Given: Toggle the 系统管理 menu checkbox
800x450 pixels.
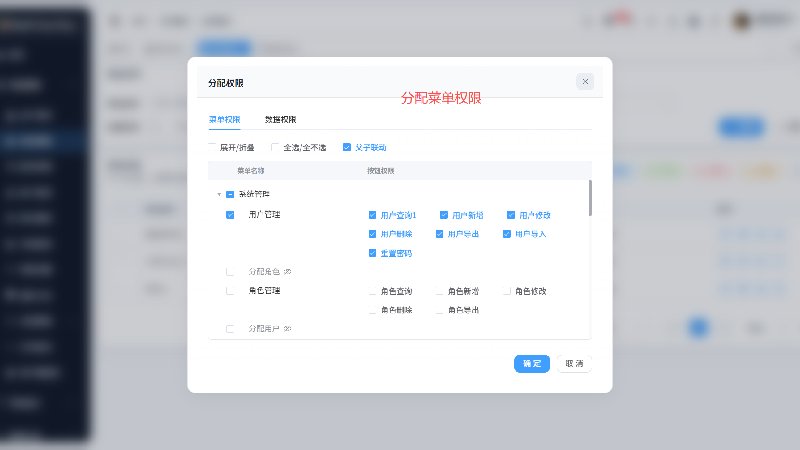Looking at the screenshot, I should (230, 194).
